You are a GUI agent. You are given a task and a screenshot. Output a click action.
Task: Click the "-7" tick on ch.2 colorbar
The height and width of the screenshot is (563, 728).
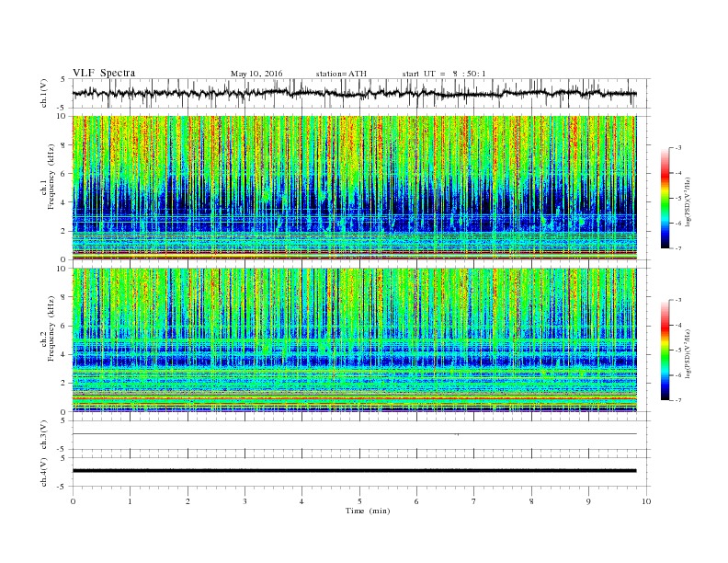(x=677, y=400)
